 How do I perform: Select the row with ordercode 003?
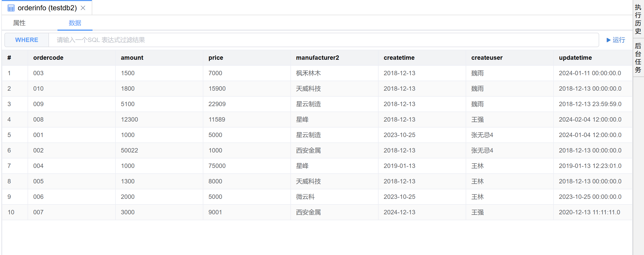(38, 73)
